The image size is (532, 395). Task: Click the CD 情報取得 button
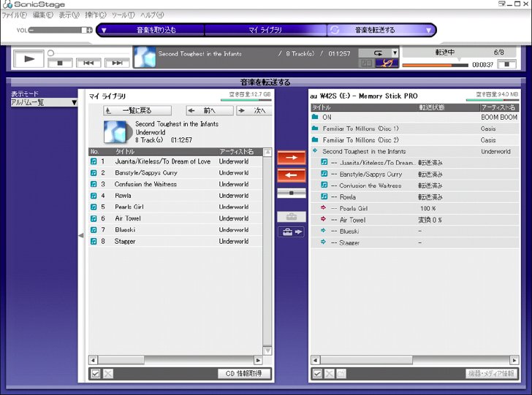click(244, 374)
